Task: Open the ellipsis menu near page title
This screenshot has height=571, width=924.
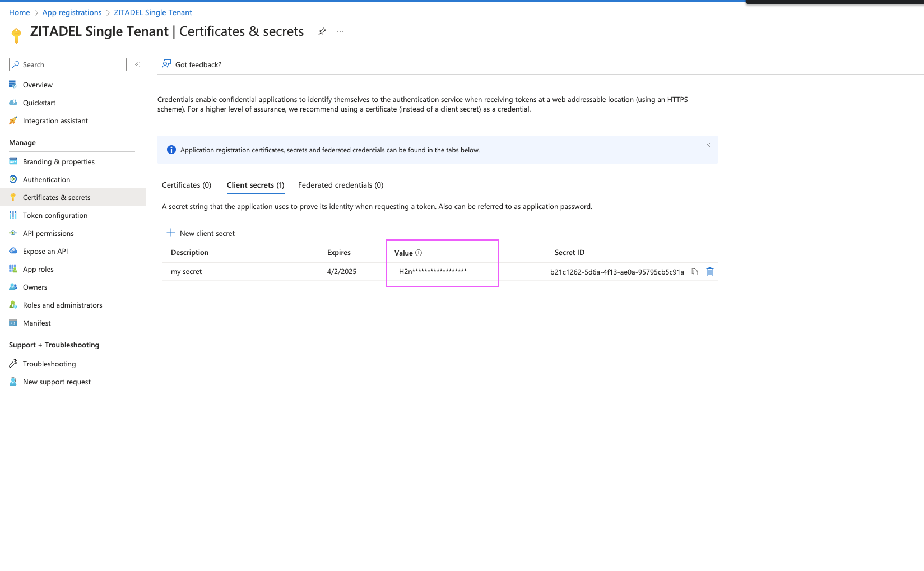Action: [x=340, y=31]
